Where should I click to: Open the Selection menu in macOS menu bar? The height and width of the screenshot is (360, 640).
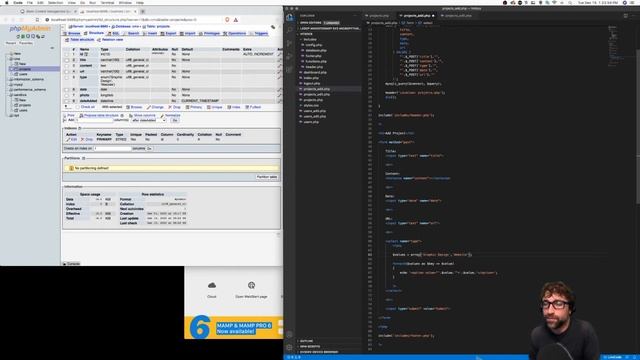tap(56, 2)
